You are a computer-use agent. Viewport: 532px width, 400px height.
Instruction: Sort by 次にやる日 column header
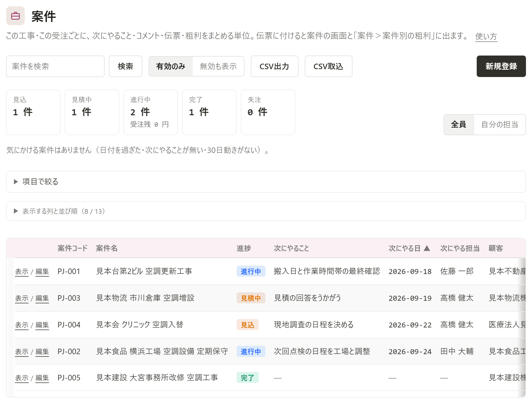pyautogui.click(x=409, y=248)
